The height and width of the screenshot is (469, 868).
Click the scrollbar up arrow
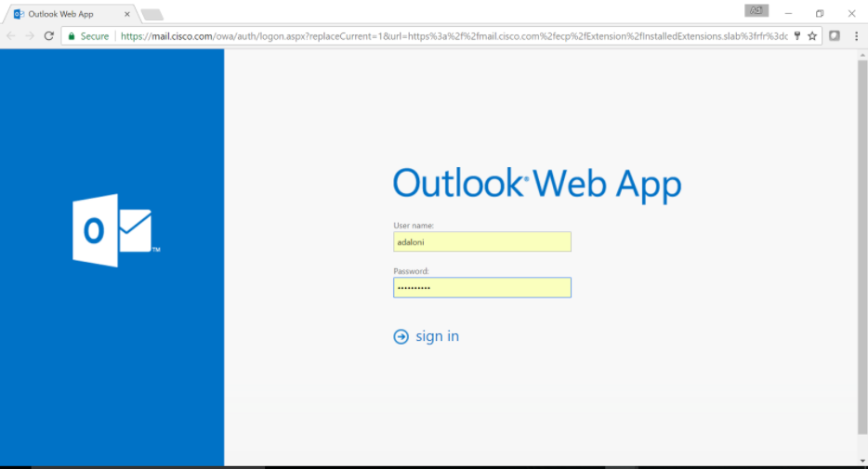[862, 55]
